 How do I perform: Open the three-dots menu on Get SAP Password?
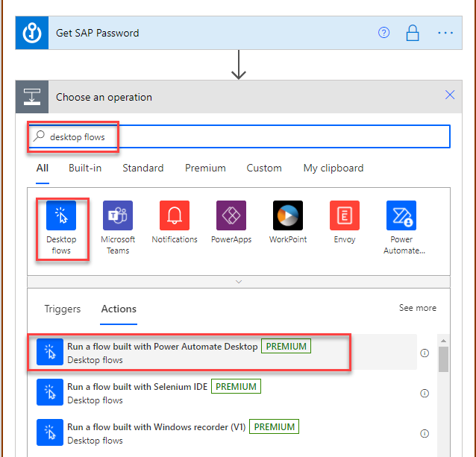point(445,33)
